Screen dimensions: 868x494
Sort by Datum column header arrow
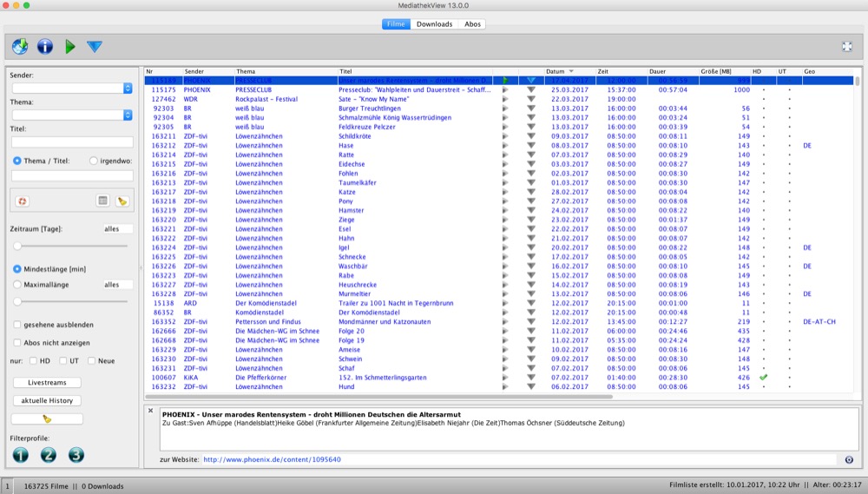pyautogui.click(x=571, y=71)
